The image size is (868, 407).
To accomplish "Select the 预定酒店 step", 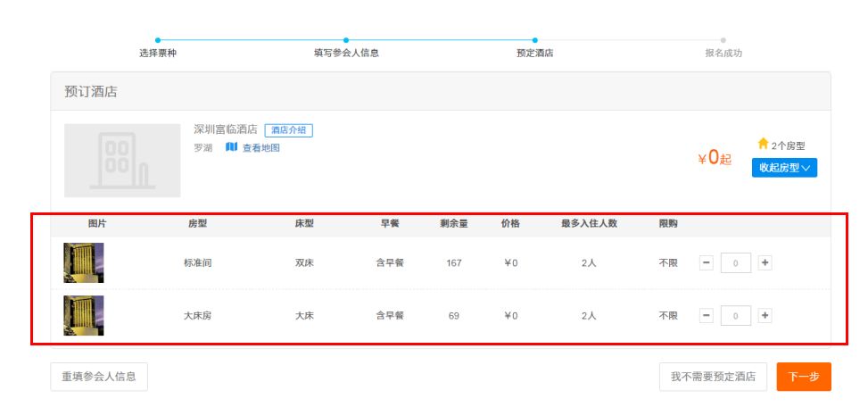I will 534,54.
